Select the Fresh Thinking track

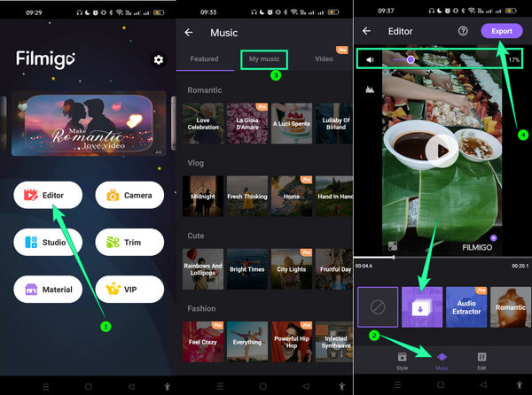tap(247, 197)
